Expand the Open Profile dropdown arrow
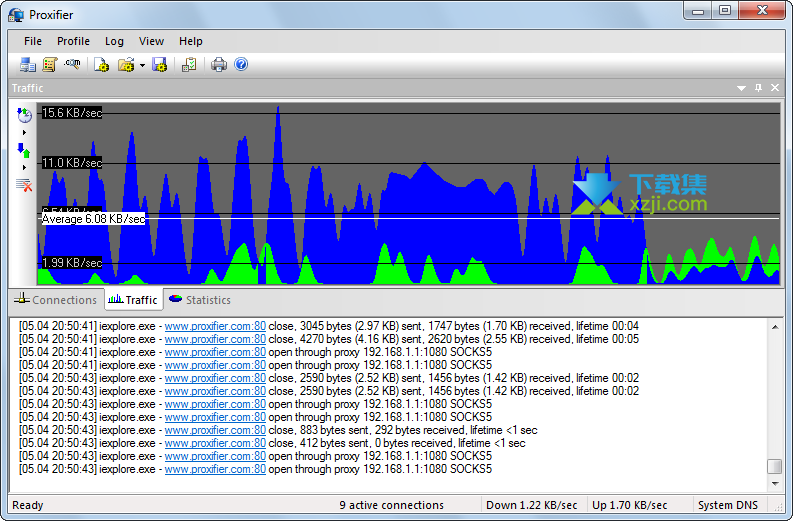 pyautogui.click(x=142, y=65)
